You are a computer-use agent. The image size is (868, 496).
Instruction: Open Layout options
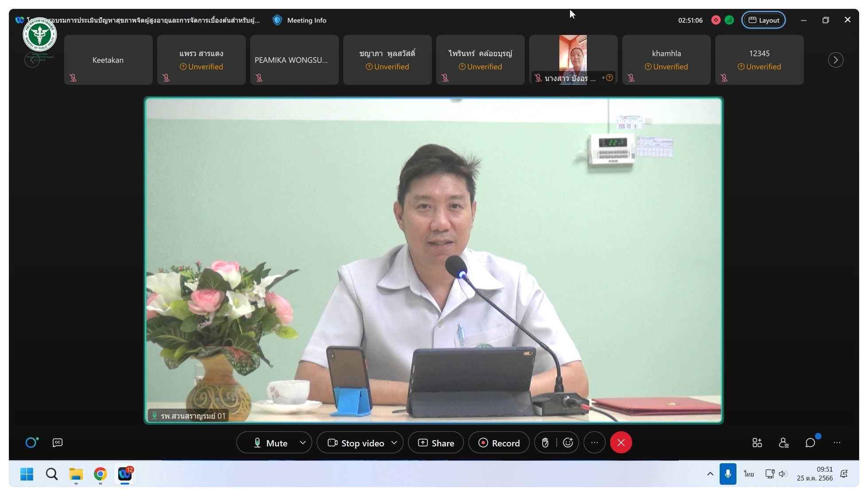pos(764,20)
